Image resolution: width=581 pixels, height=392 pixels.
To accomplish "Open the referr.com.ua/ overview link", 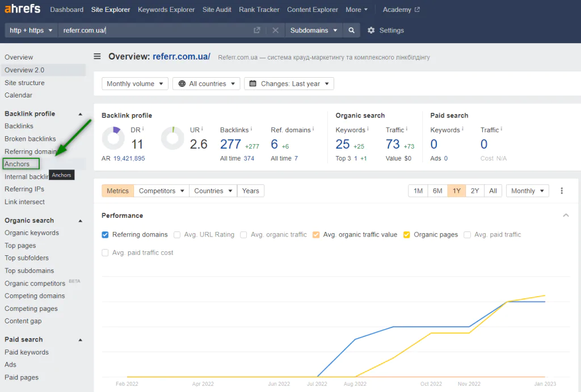I will click(182, 56).
